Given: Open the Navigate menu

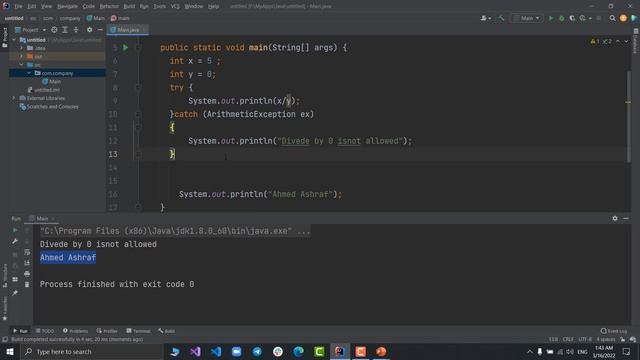Looking at the screenshot, I should click(67, 7).
